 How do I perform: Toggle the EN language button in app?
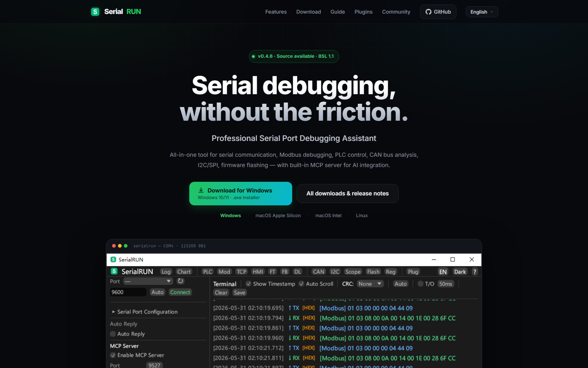(443, 272)
